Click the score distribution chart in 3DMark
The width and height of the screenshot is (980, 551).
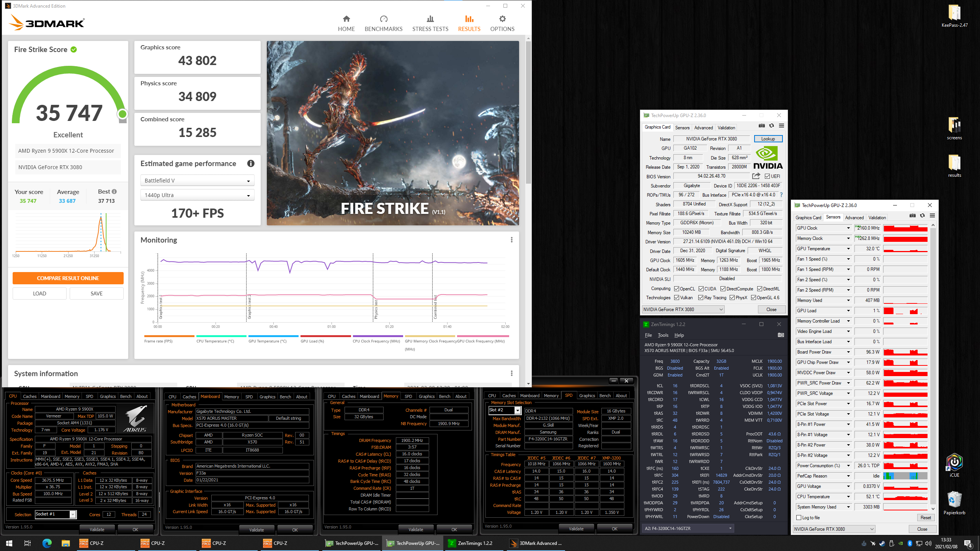[x=68, y=233]
